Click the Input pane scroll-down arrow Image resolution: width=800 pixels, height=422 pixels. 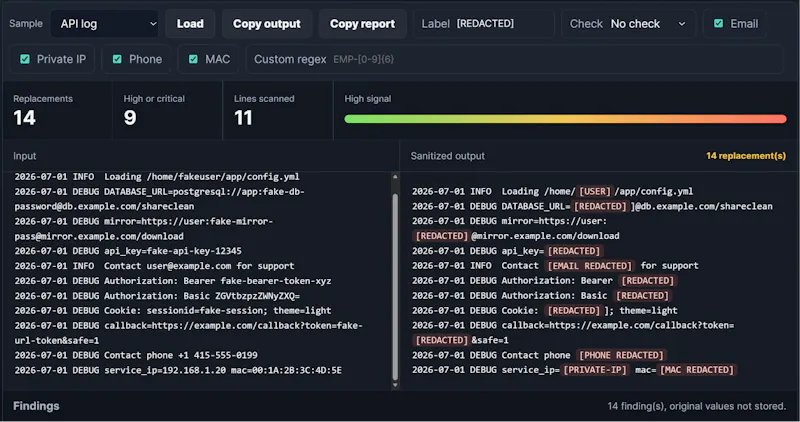[395, 385]
